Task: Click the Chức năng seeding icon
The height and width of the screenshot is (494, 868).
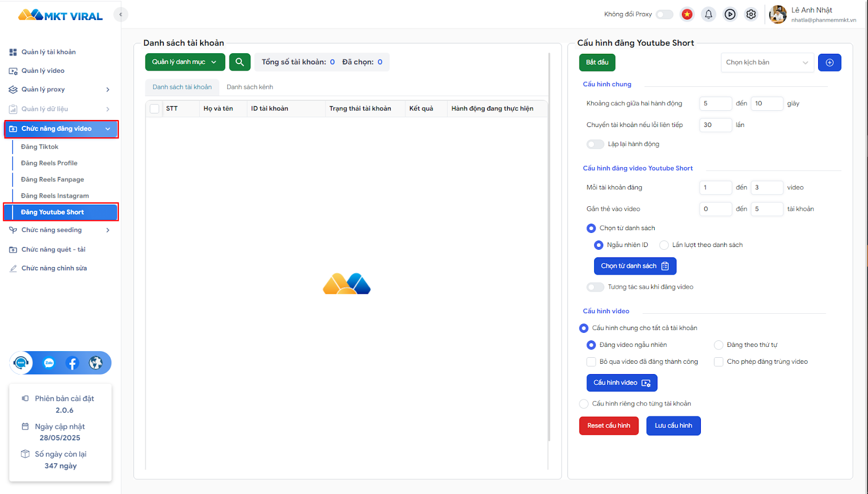Action: (13, 230)
